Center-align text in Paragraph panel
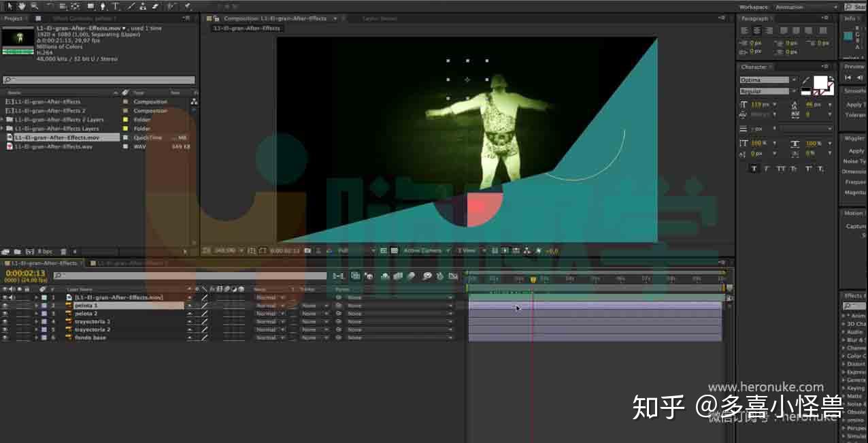Image resolution: width=868 pixels, height=443 pixels. 756,31
